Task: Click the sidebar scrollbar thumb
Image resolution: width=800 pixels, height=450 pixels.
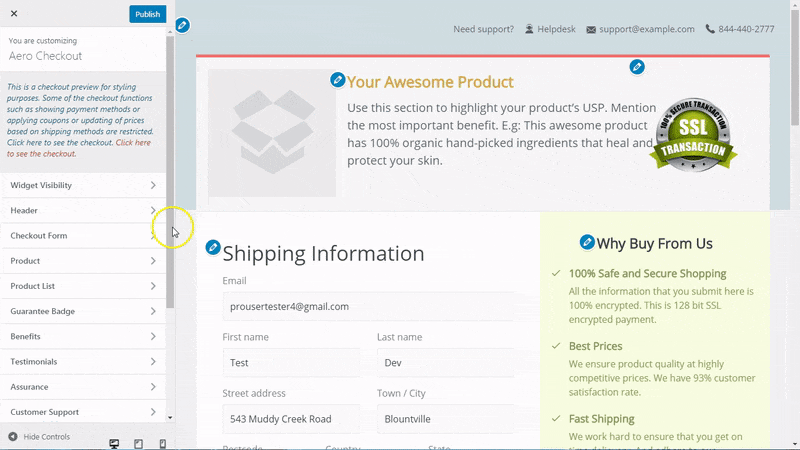Action: click(170, 171)
